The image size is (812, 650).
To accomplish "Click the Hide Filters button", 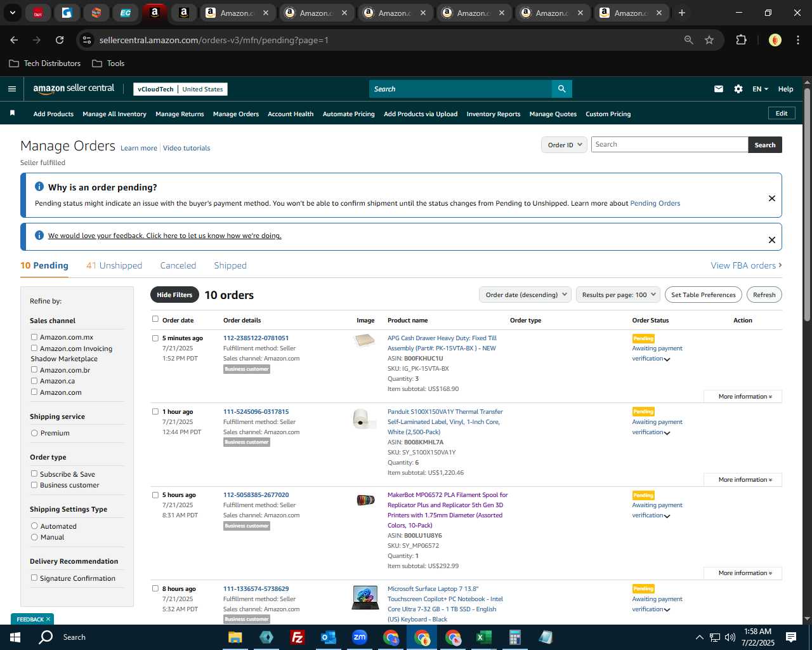I will coord(174,295).
